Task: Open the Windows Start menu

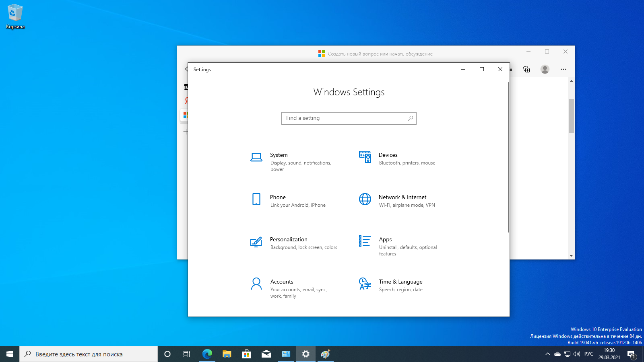Action: [10, 354]
